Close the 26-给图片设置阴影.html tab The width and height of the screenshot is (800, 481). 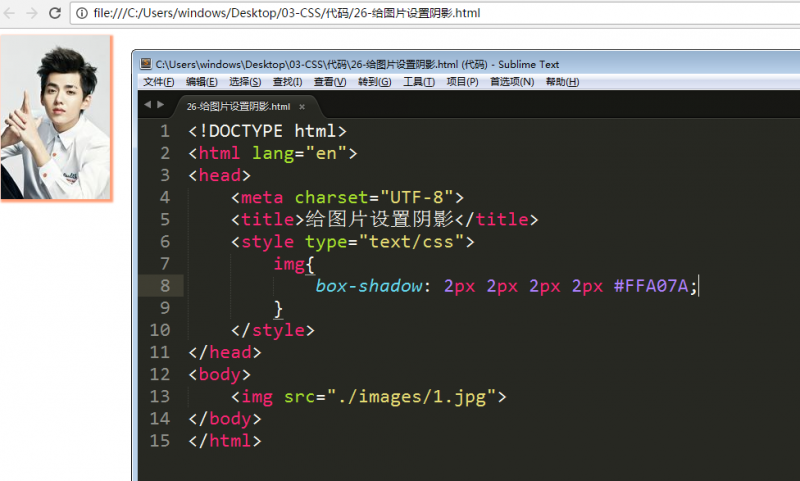click(302, 106)
